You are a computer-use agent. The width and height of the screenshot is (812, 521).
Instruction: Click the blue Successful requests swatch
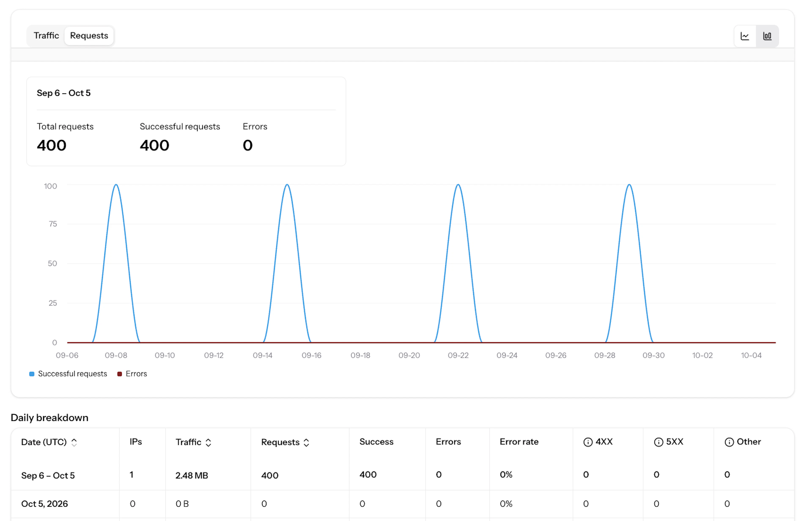tap(32, 374)
